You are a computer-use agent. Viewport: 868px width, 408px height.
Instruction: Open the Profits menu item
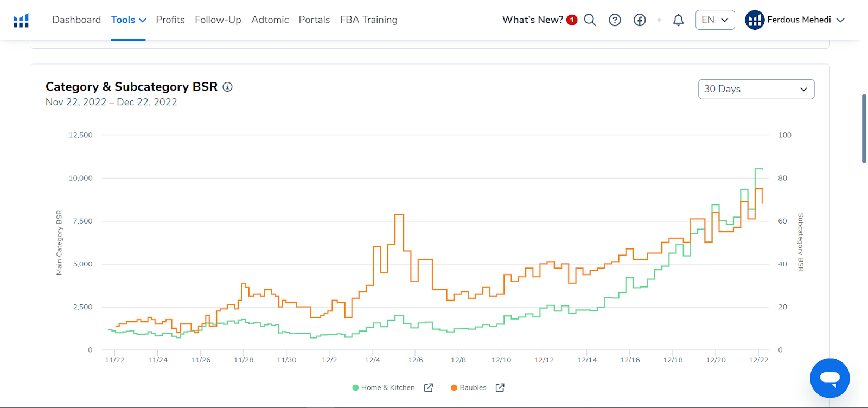[x=170, y=20]
